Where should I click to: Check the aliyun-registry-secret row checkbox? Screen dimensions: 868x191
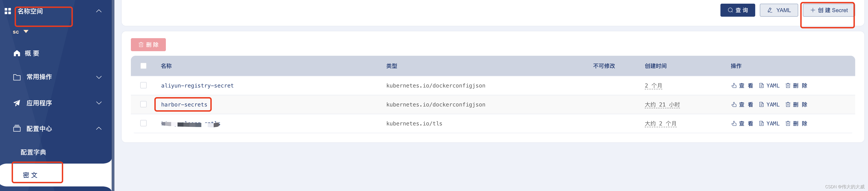click(x=143, y=85)
